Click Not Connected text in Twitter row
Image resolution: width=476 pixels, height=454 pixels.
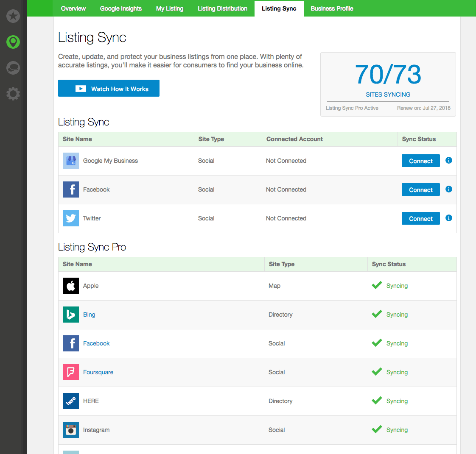[286, 218]
